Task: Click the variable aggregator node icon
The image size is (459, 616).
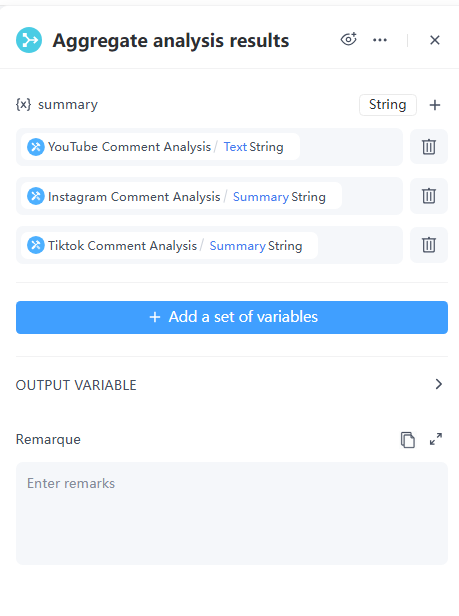Action: 29,40
